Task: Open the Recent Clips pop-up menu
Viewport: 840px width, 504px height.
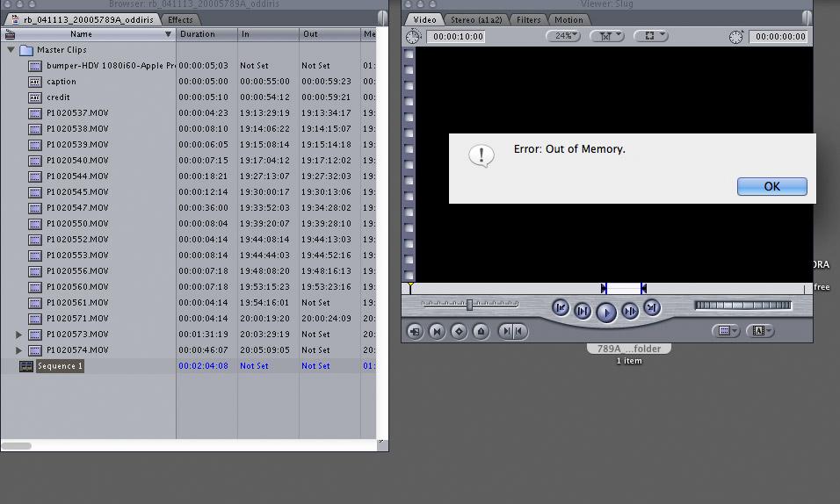Action: [726, 331]
